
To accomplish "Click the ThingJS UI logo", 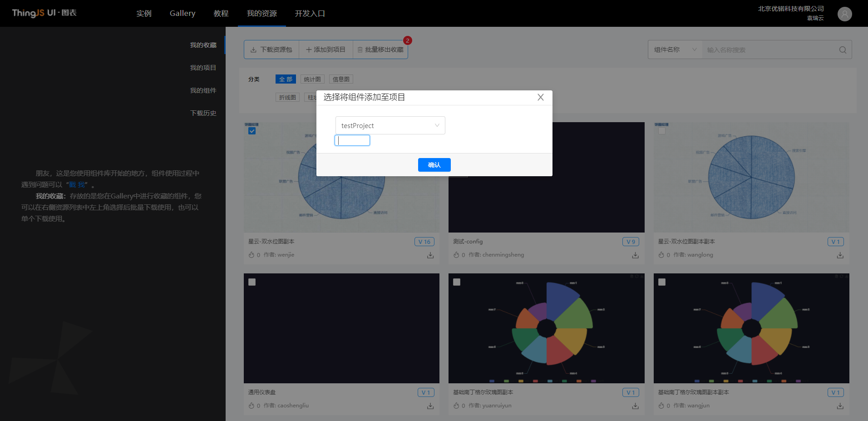I will 44,13.
